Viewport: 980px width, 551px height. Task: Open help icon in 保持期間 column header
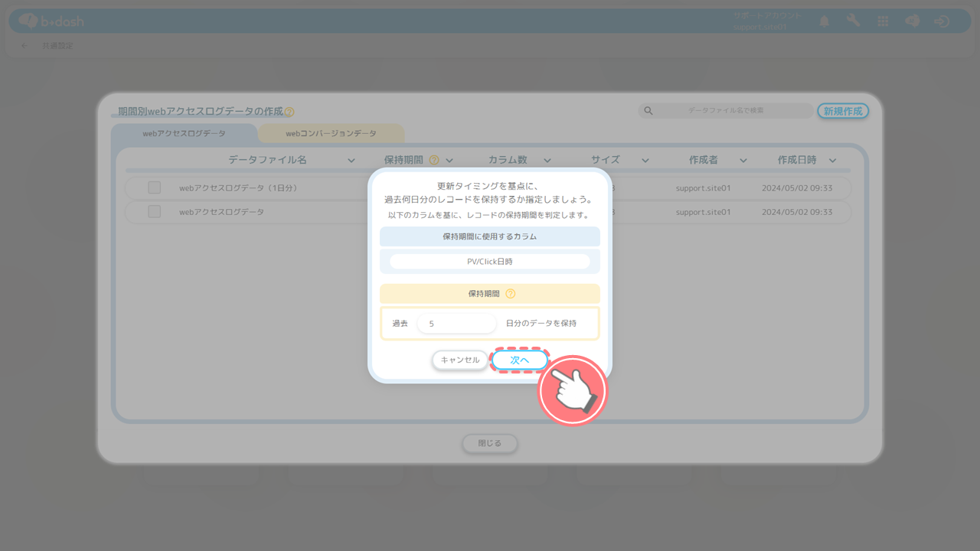(x=434, y=160)
